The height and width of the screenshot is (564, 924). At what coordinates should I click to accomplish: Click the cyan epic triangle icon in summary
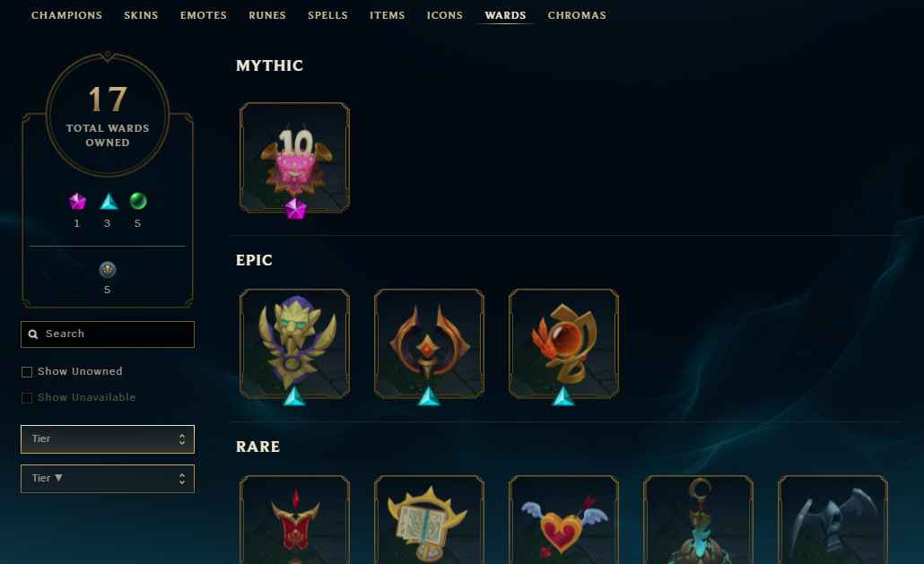(109, 202)
